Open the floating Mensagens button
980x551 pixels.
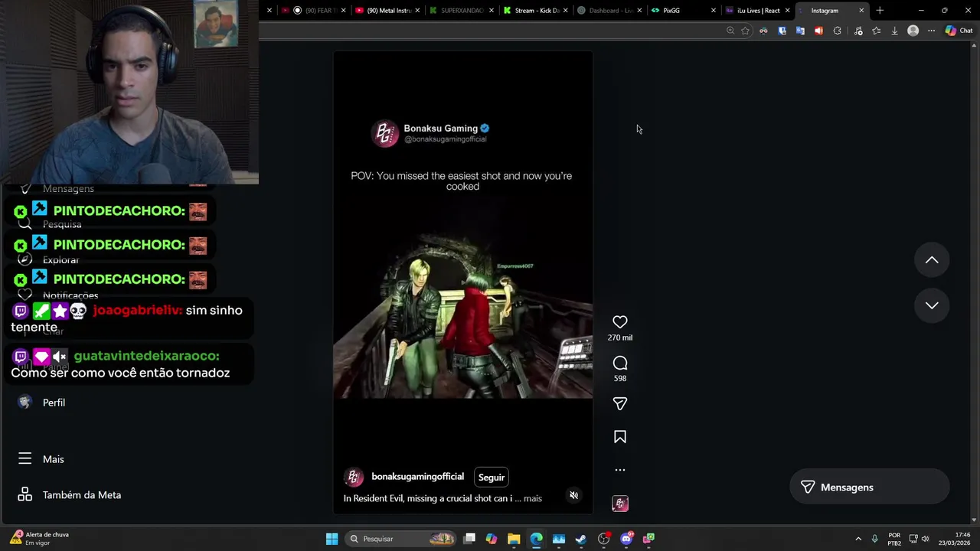click(869, 487)
